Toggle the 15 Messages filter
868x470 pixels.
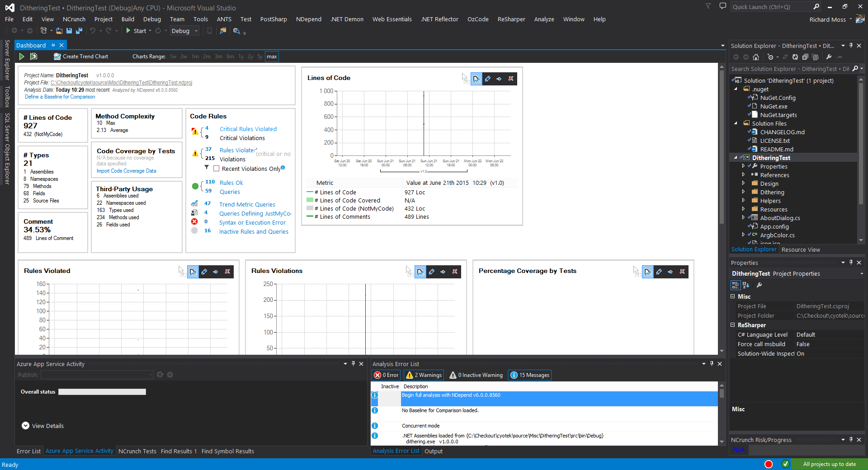point(529,375)
